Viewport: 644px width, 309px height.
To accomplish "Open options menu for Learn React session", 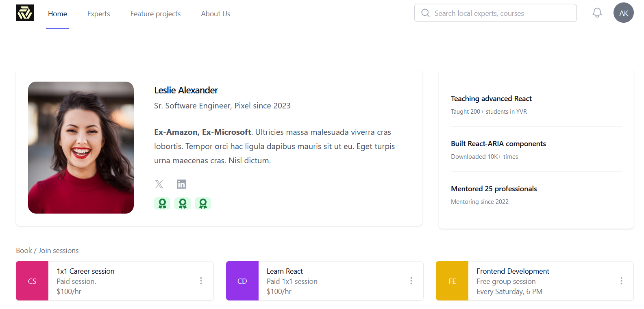I will (411, 281).
